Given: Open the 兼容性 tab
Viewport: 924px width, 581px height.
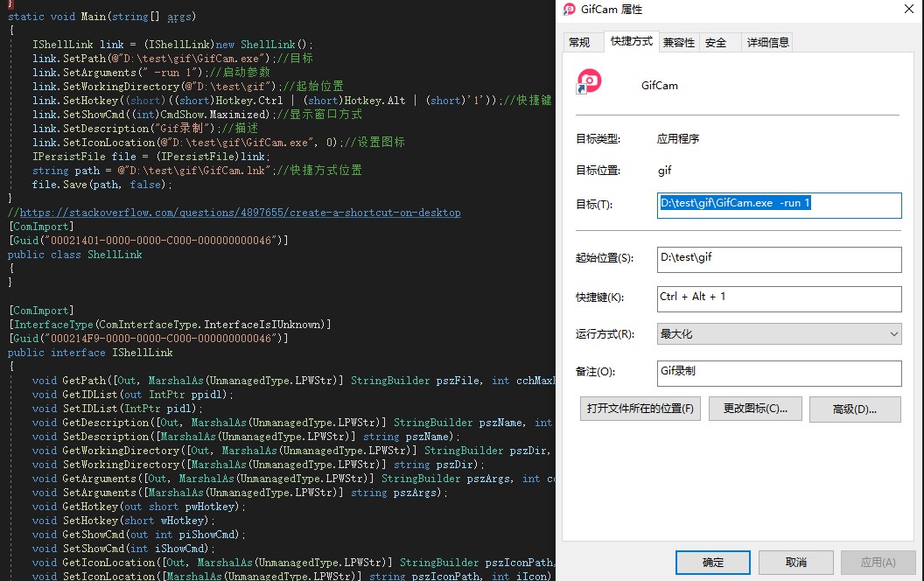Looking at the screenshot, I should (679, 42).
